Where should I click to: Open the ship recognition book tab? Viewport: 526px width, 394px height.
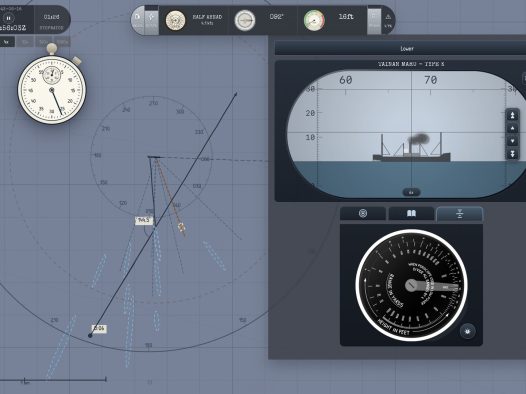[411, 214]
